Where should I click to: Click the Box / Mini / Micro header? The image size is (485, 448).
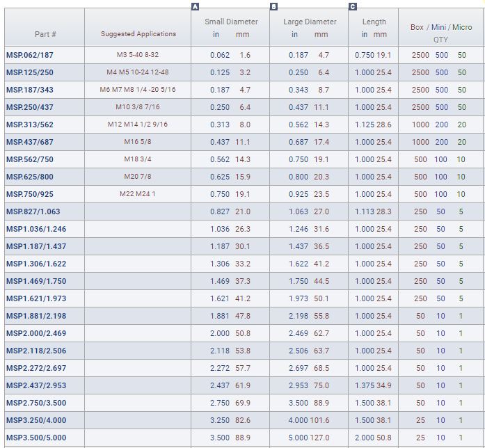[440, 27]
